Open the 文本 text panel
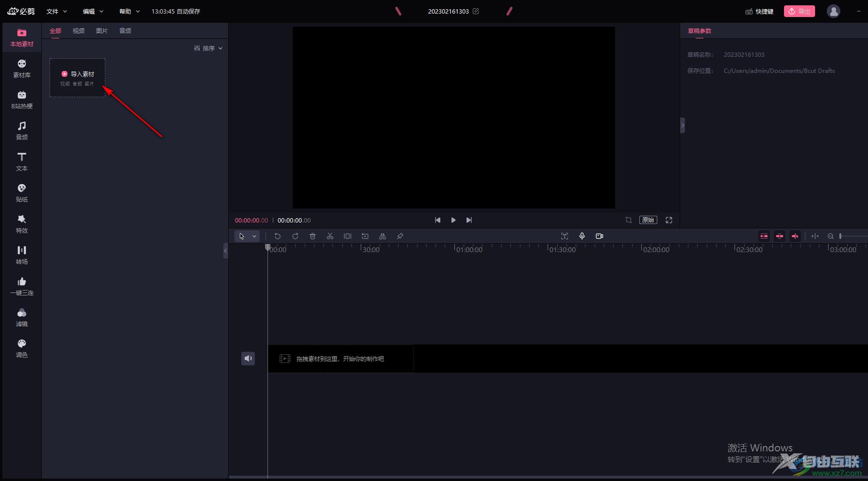 (22, 162)
